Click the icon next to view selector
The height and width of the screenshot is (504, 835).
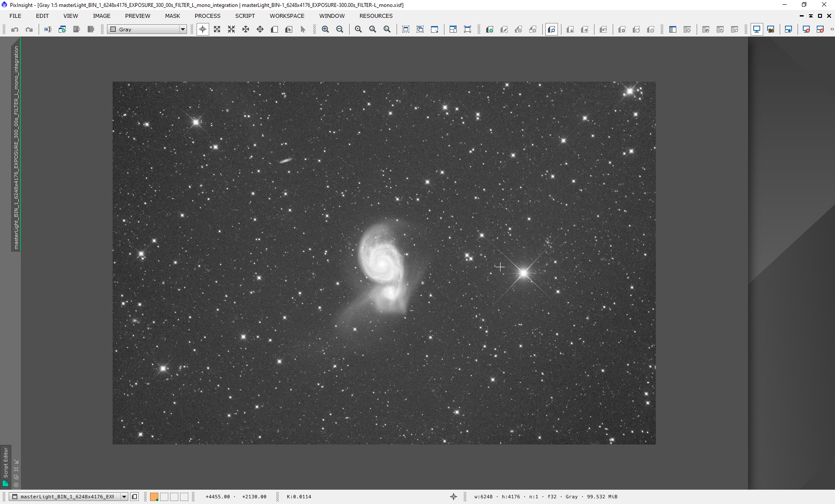coord(134,497)
